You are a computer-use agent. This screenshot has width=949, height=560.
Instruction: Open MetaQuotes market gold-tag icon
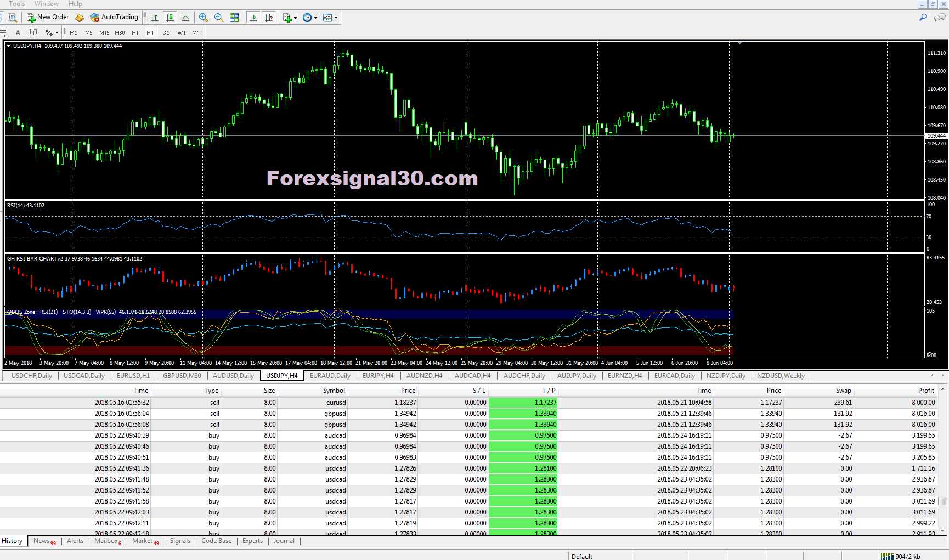(x=80, y=18)
